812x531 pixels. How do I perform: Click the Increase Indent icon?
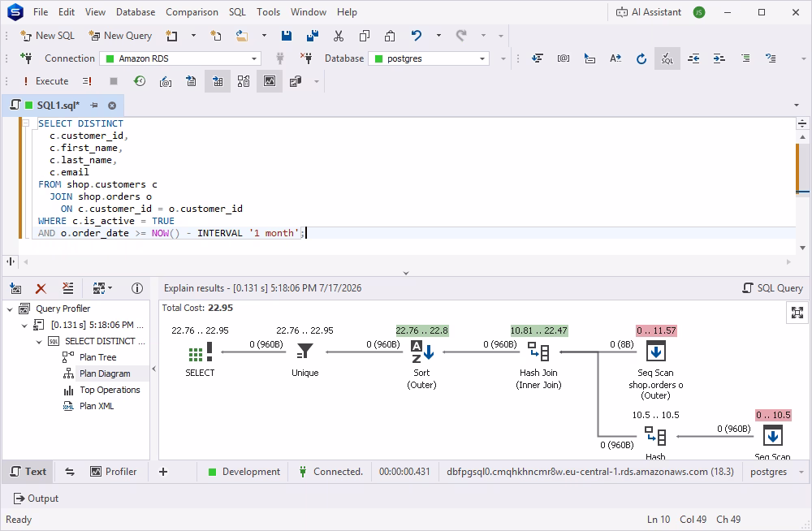[x=719, y=58]
